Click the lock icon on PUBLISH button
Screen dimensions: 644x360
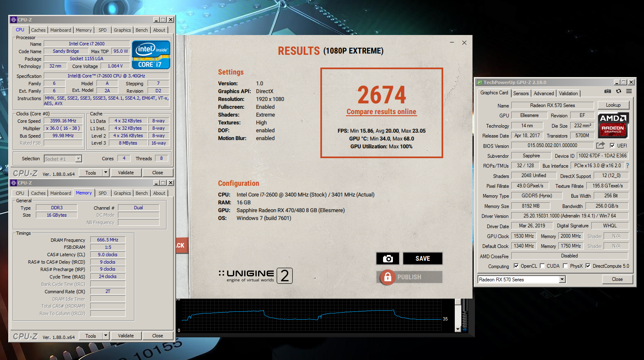coord(388,277)
